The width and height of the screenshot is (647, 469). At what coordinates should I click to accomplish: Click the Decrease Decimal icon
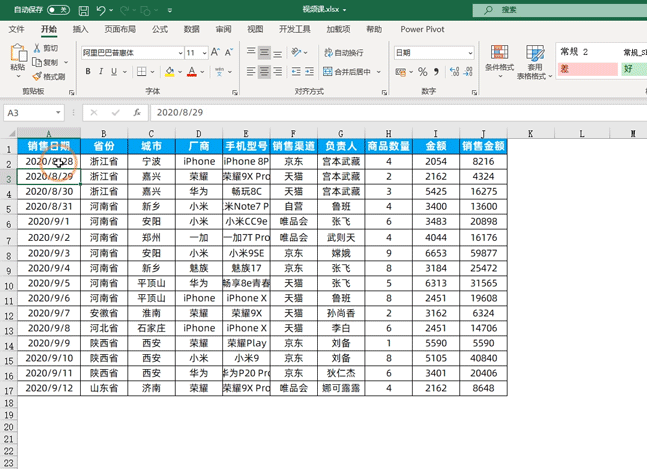coord(468,72)
